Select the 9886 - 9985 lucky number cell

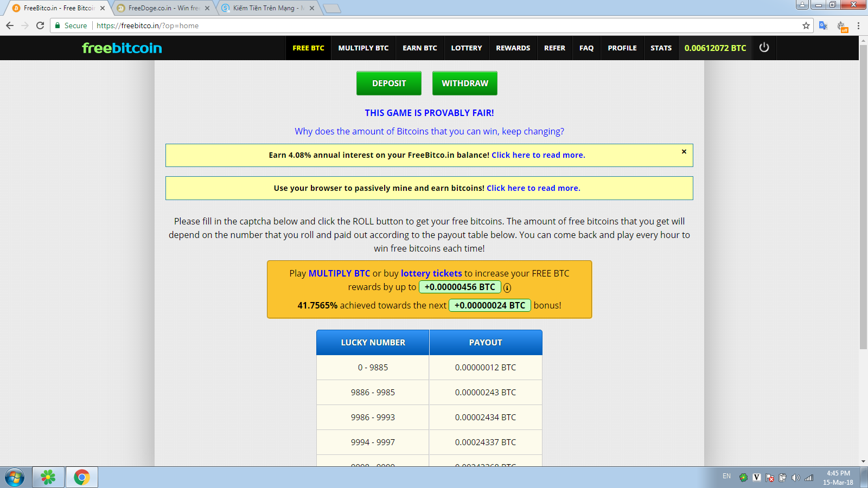tap(373, 393)
